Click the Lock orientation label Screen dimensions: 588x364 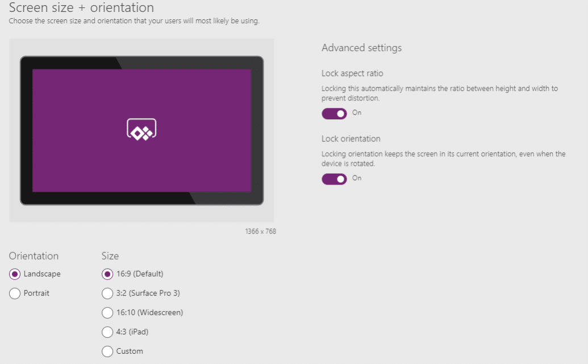(x=351, y=139)
